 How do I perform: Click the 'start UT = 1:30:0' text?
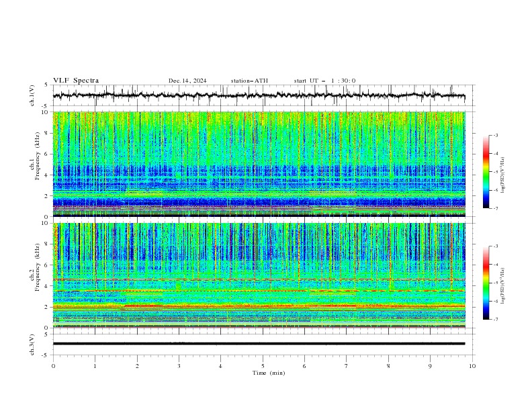[x=324, y=81]
